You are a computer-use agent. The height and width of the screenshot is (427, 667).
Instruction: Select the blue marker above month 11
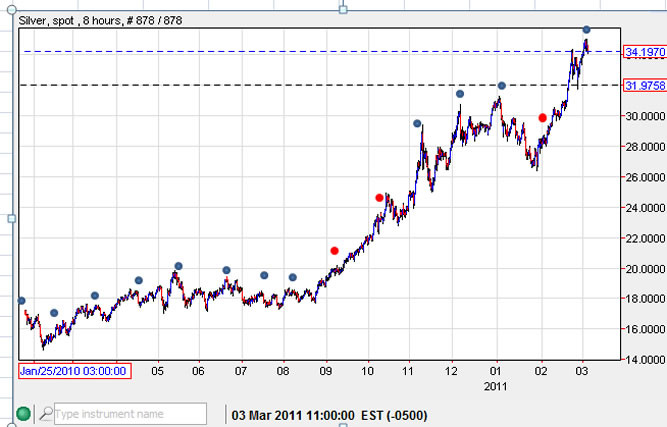[417, 124]
